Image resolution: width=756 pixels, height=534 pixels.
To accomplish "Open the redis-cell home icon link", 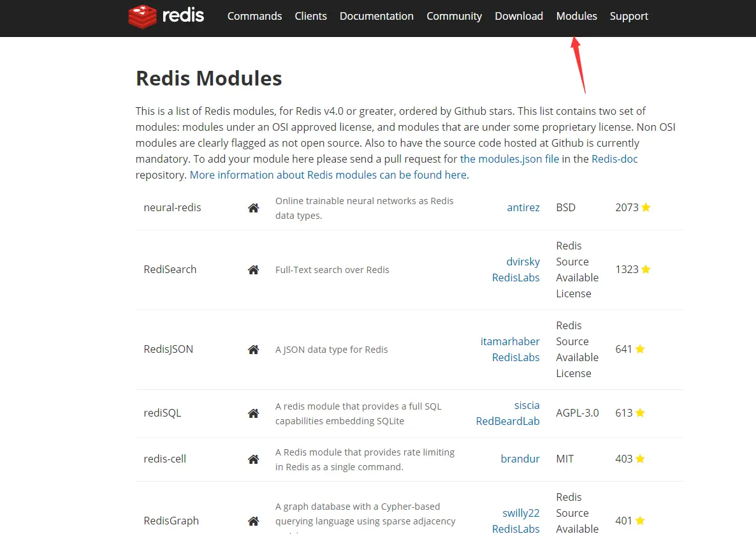I will [x=253, y=459].
